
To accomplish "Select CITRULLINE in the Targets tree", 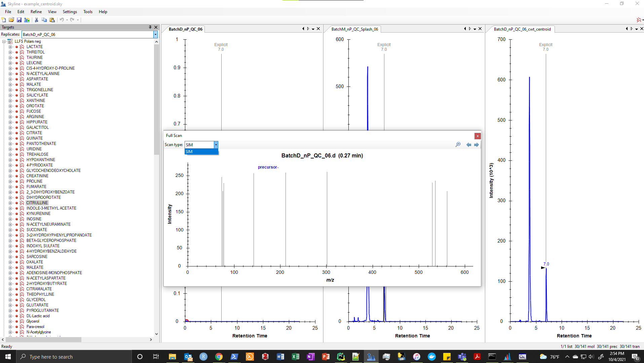I will point(37,203).
